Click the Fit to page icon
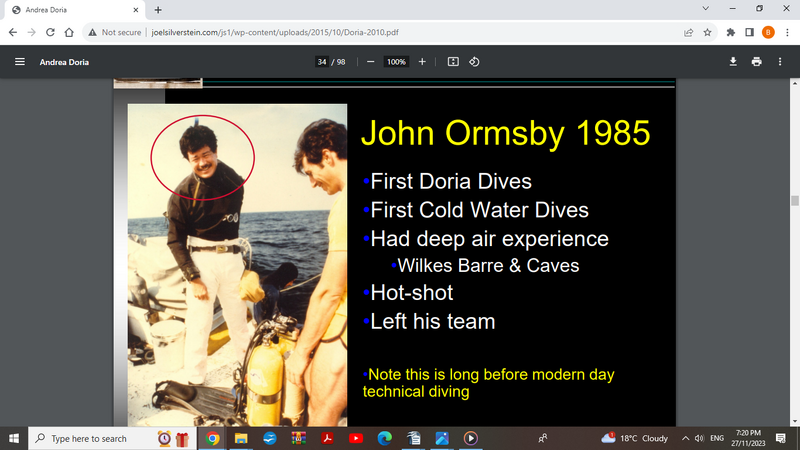Viewport: 800px width, 450px height. coord(453,61)
